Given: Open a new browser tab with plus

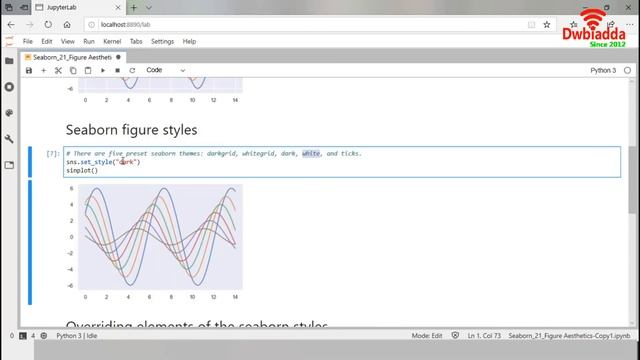Looking at the screenshot, I should pos(133,7).
